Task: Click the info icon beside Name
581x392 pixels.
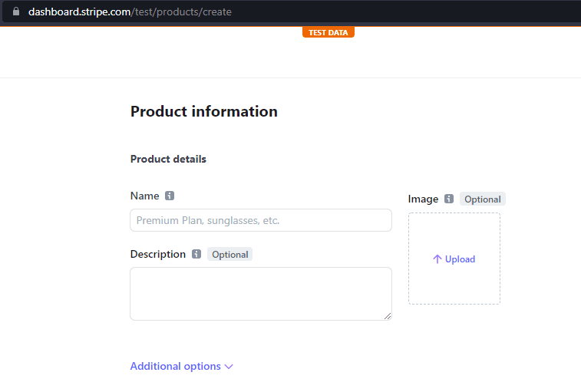Action: pyautogui.click(x=170, y=196)
